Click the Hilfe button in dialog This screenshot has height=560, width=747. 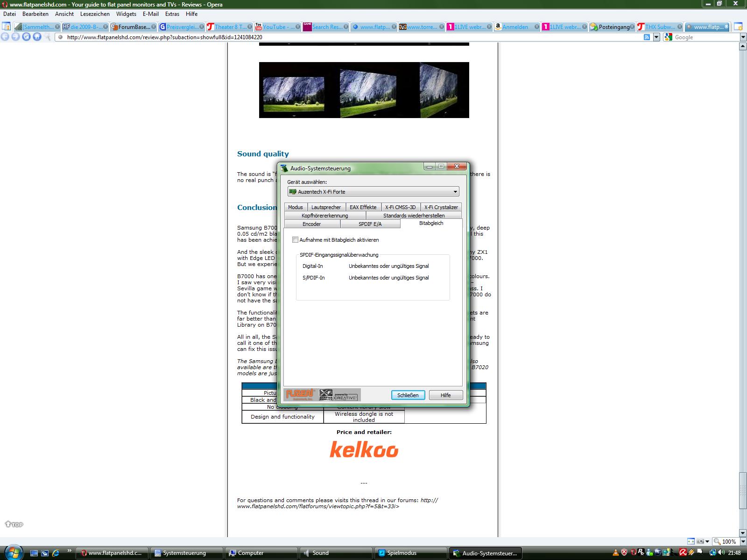pyautogui.click(x=446, y=395)
